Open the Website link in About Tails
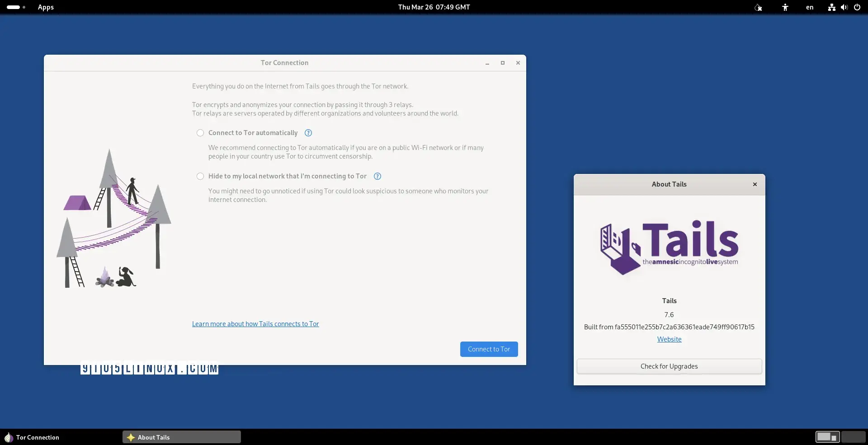The height and width of the screenshot is (445, 868). tap(669, 339)
